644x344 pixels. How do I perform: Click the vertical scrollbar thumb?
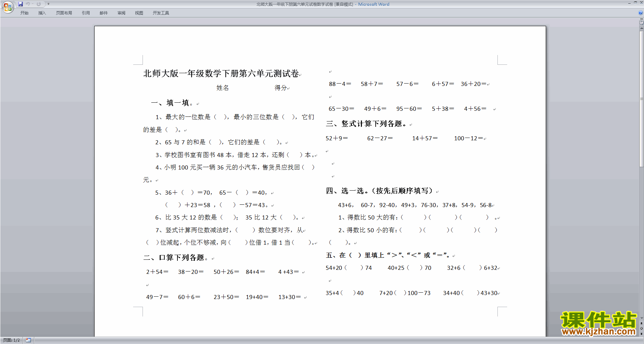(x=641, y=99)
